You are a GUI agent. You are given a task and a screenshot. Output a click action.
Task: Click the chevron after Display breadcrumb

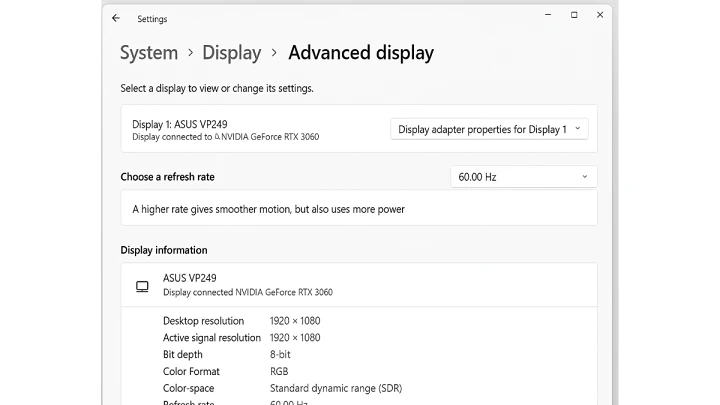pos(274,53)
